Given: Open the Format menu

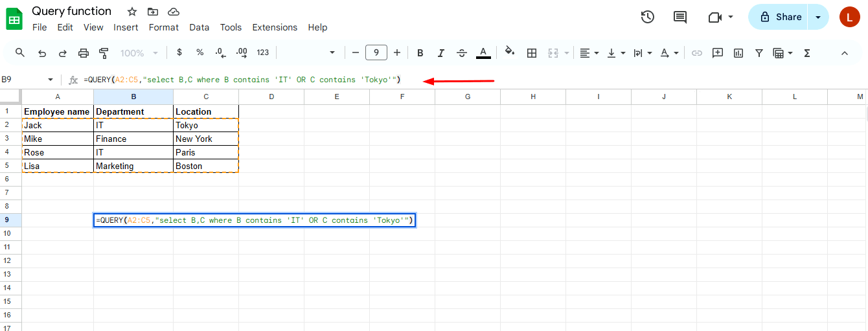Looking at the screenshot, I should (163, 27).
